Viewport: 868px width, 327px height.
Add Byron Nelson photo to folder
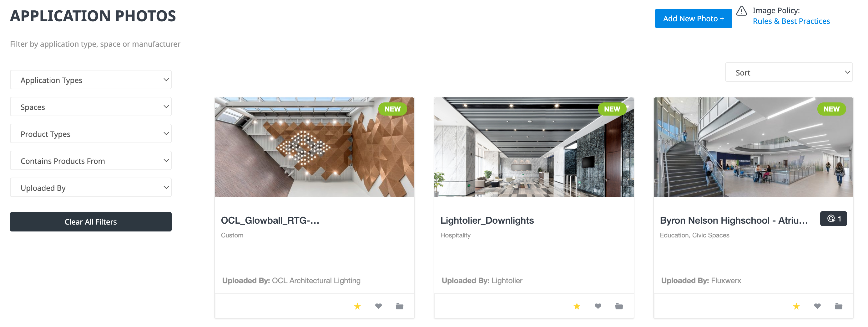838,306
